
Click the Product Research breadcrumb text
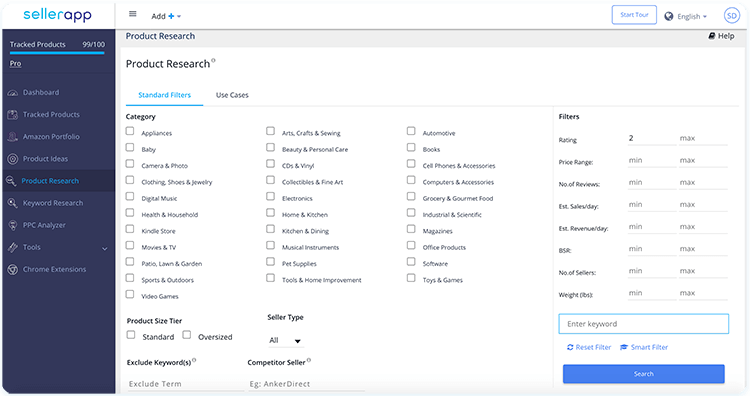pos(160,36)
